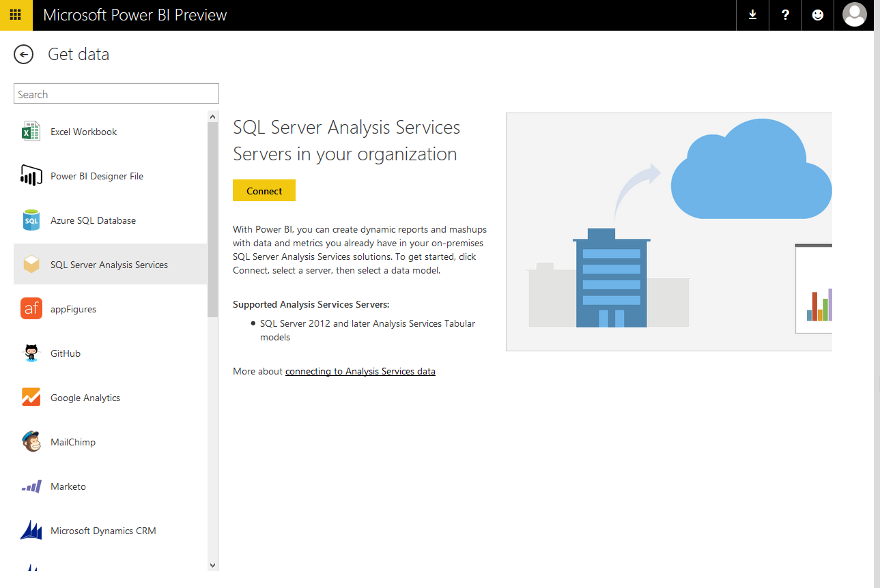Screen dimensions: 880x588
Task: Click the MailChimp list label
Action: pos(73,442)
